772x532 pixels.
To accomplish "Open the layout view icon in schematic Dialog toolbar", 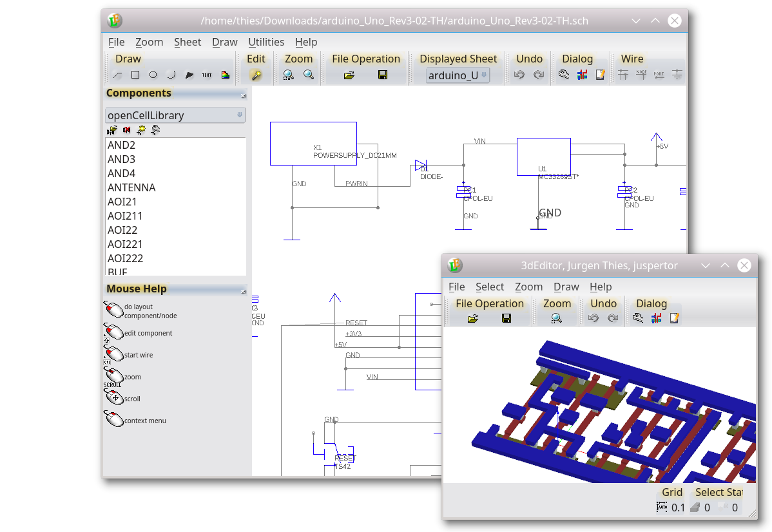I will point(583,75).
